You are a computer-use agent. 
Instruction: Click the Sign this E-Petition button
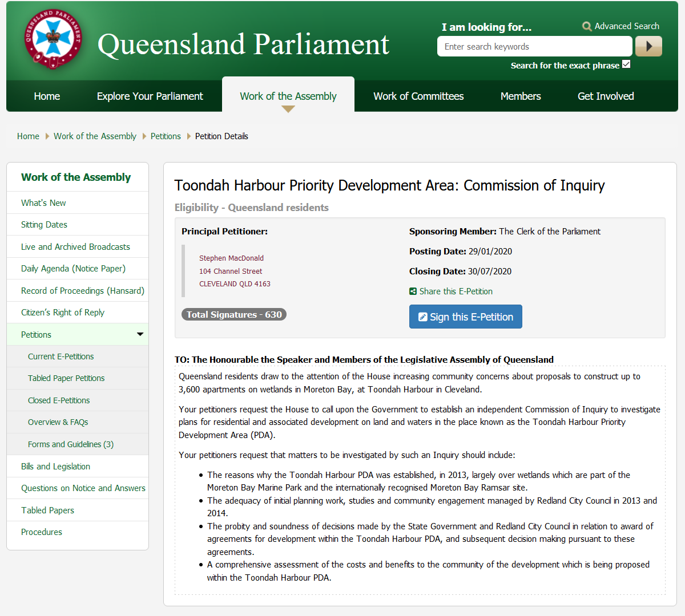coord(466,317)
